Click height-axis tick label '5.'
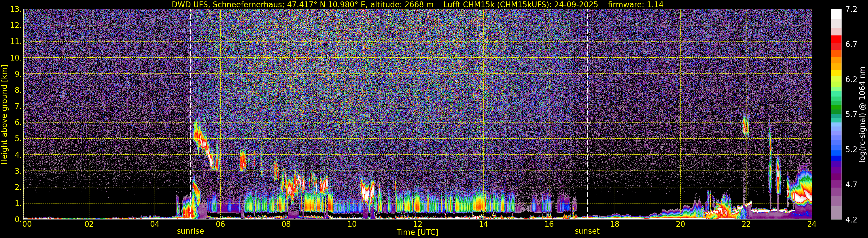868x238 pixels. 18,139
